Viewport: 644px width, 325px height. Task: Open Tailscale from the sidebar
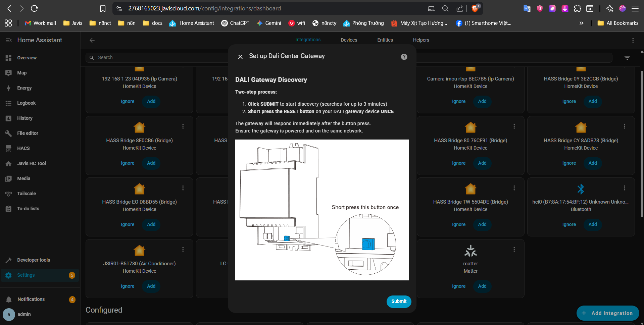(x=27, y=194)
